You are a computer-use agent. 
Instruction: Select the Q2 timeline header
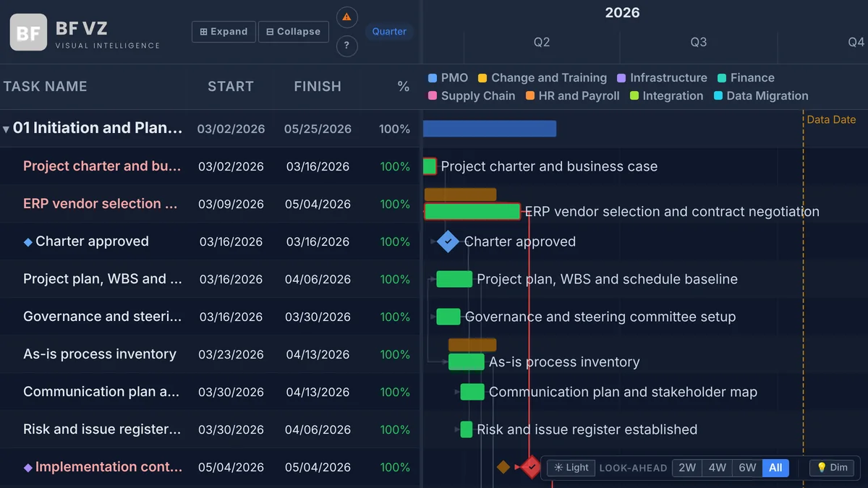click(542, 42)
